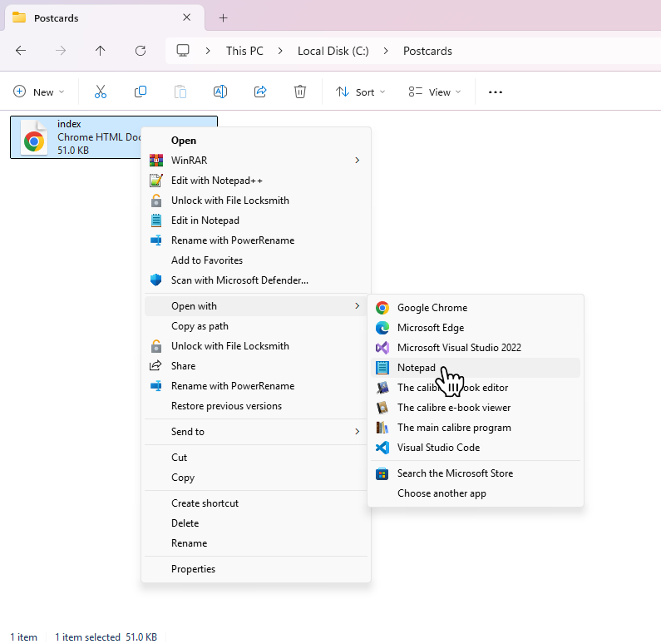Expand the New item dropdown
The width and height of the screenshot is (661, 644).
click(37, 92)
